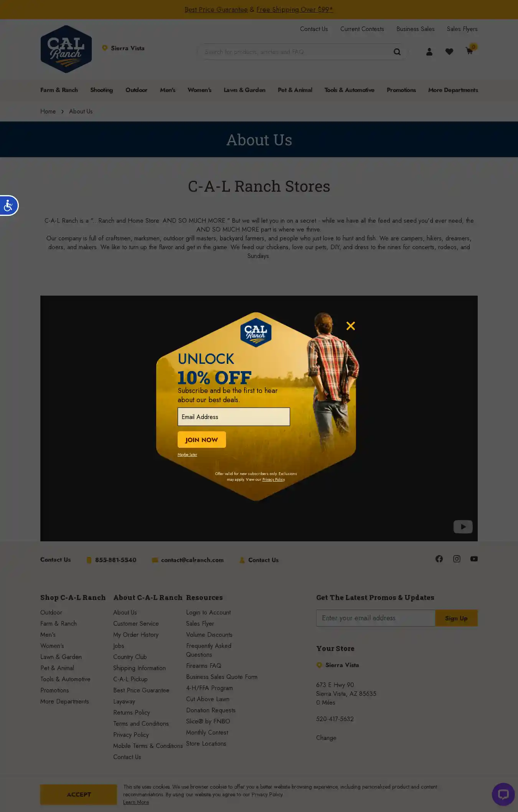
Task: Accept the cookies notice
Action: 79,794
